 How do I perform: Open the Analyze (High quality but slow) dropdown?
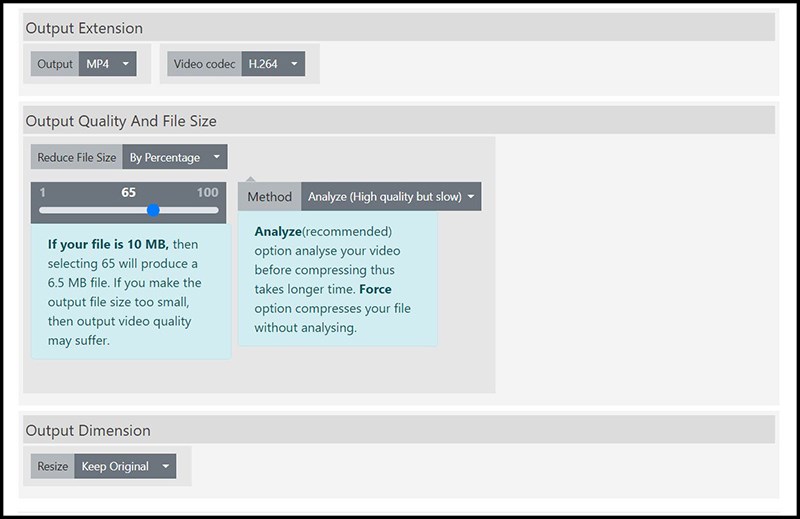pyautogui.click(x=391, y=197)
